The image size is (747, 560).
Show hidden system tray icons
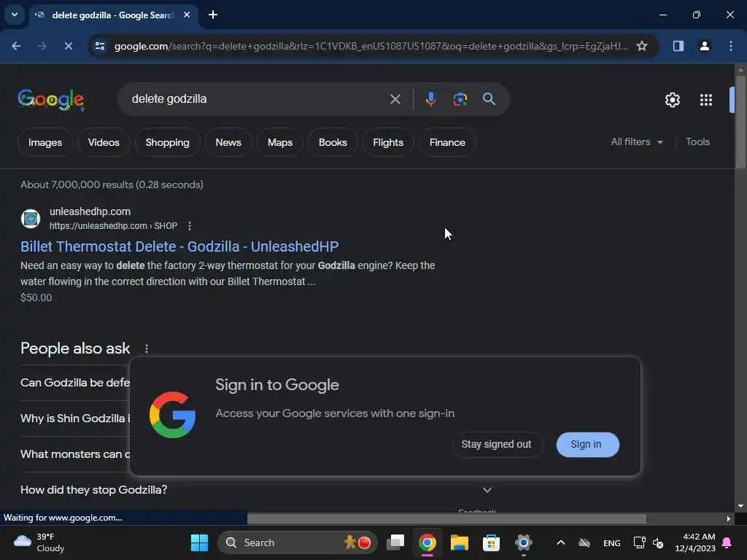point(561,542)
